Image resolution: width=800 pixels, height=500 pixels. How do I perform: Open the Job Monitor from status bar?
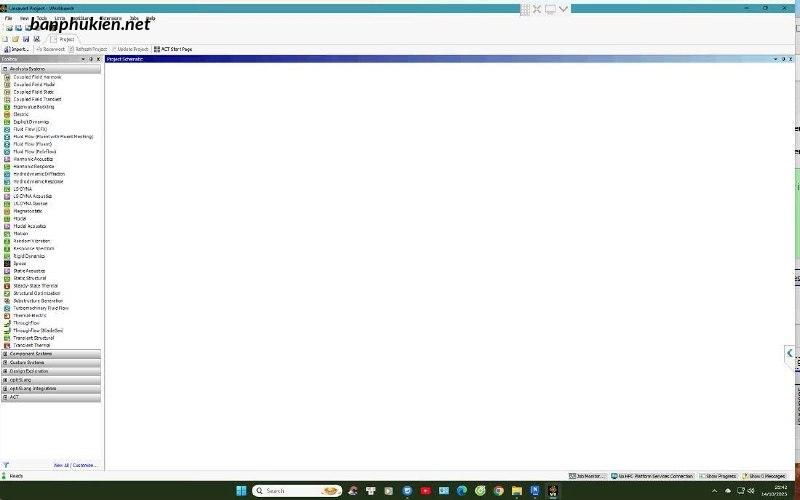pyautogui.click(x=586, y=476)
